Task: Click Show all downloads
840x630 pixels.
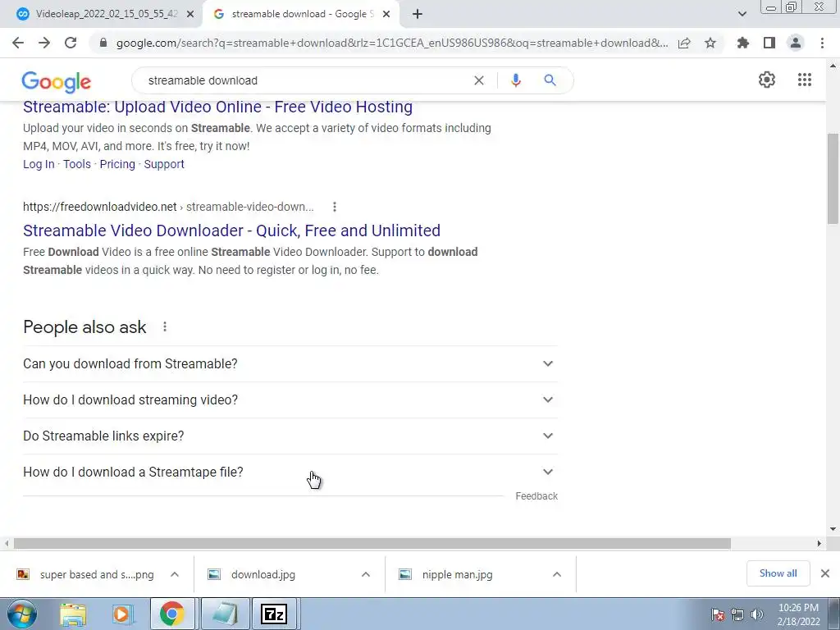Action: pos(778,573)
